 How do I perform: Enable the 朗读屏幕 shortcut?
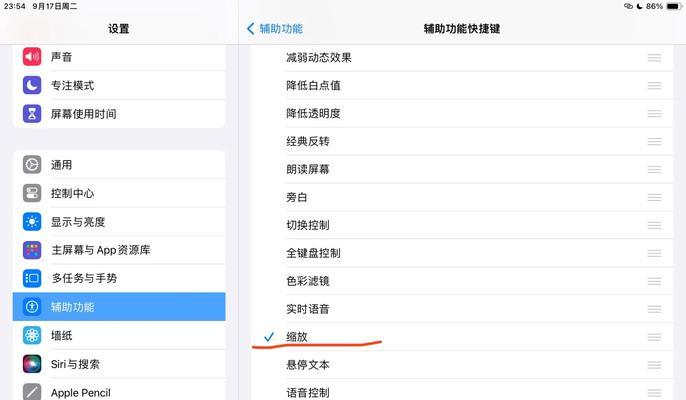462,169
